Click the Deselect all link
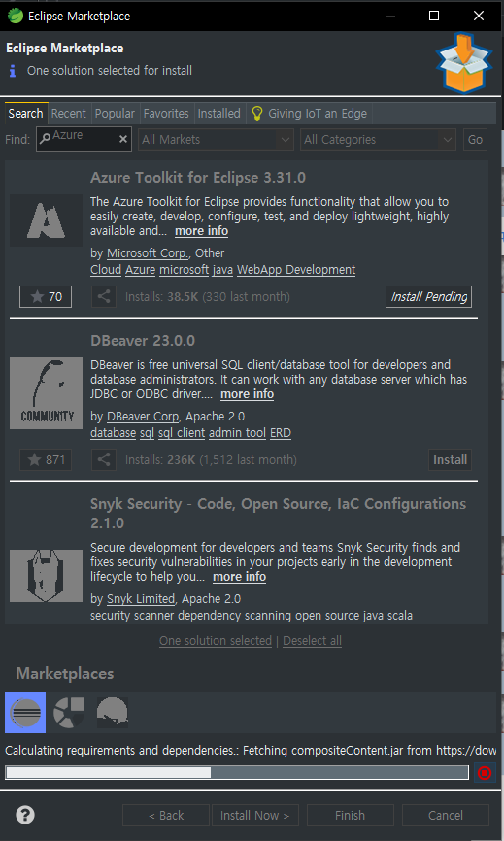 (312, 640)
